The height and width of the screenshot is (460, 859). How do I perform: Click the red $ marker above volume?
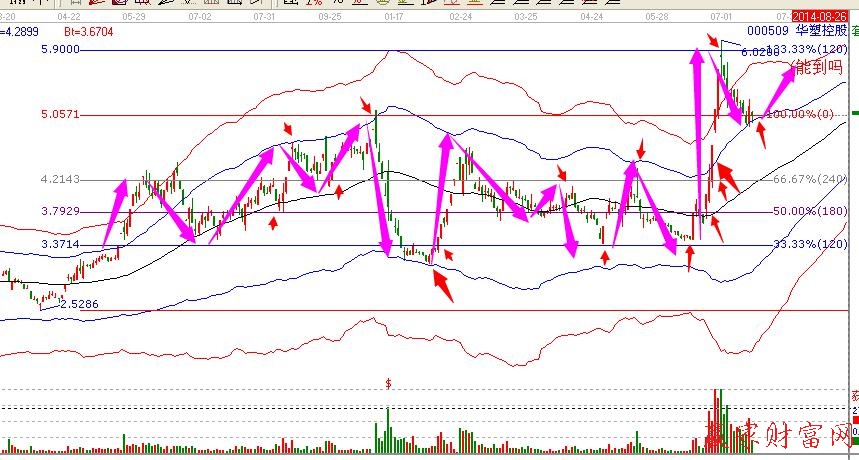point(388,383)
